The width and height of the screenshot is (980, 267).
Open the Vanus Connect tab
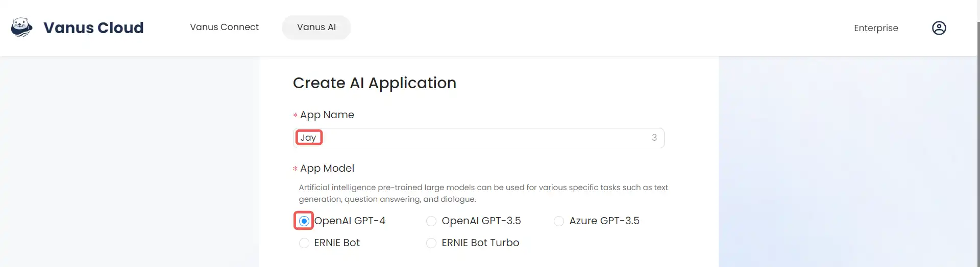pyautogui.click(x=224, y=27)
